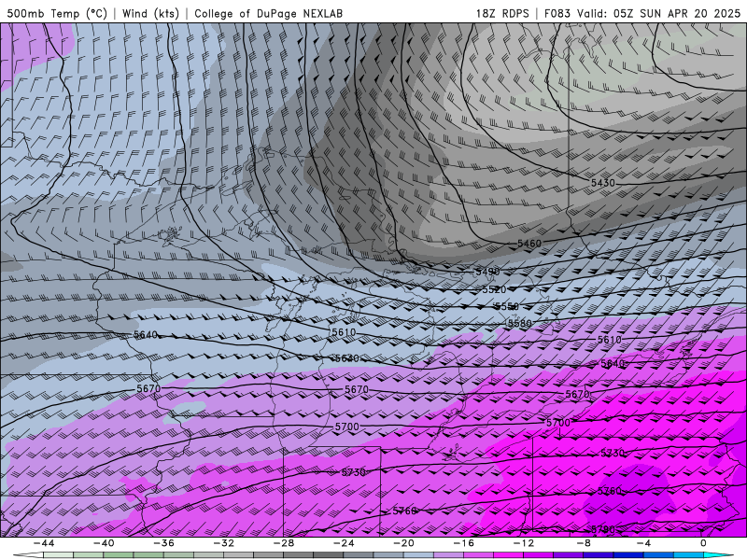The image size is (747, 560).
Task: Click the 5430 height contour label
Action: tap(602, 183)
